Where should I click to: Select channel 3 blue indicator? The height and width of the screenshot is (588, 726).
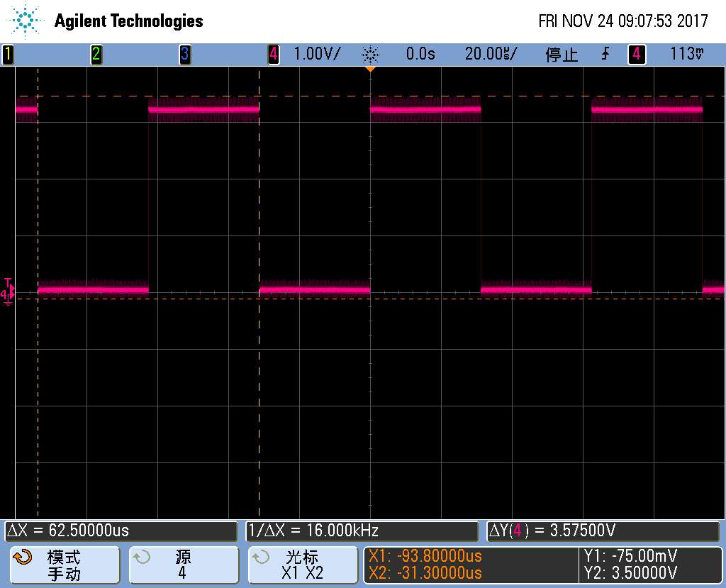pyautogui.click(x=185, y=55)
